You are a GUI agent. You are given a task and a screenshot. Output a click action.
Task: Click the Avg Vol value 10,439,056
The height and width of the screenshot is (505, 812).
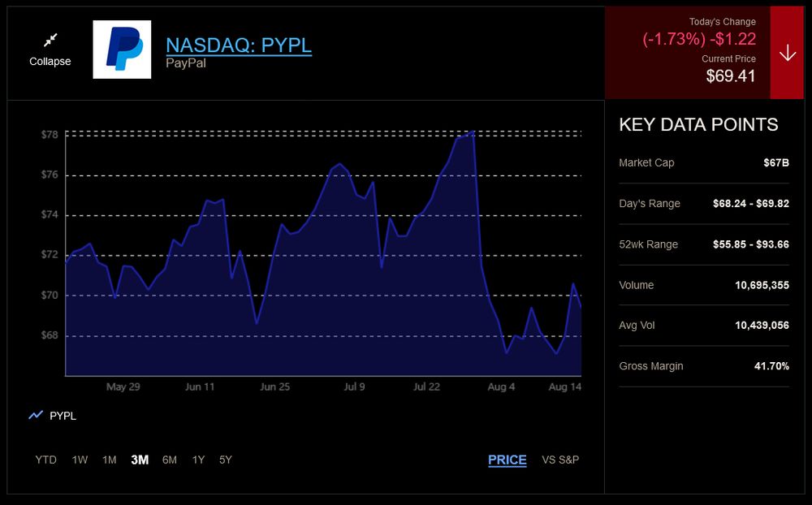(x=762, y=326)
